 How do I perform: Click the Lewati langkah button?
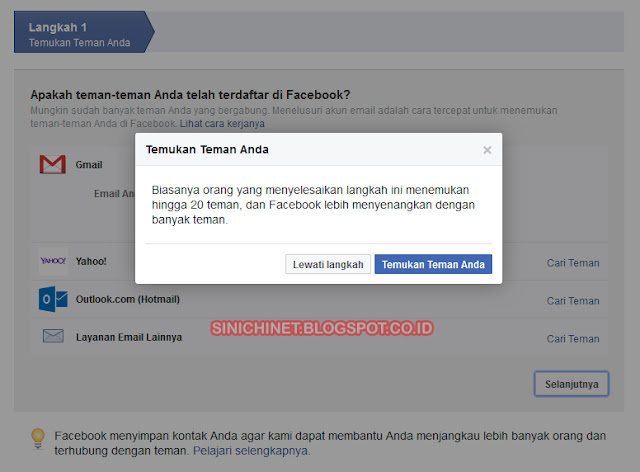pos(328,264)
